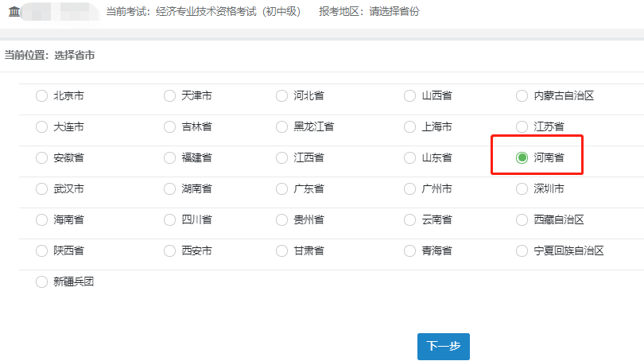Choose 天津市 as exam region
Viewport: 644px width, 361px height.
click(x=169, y=96)
